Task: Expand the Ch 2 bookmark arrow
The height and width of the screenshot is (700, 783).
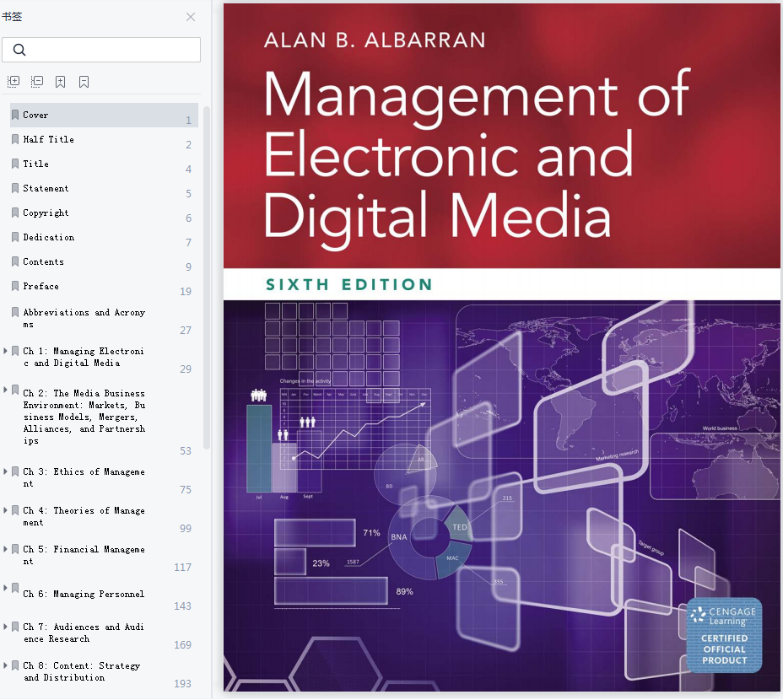Action: [x=5, y=390]
